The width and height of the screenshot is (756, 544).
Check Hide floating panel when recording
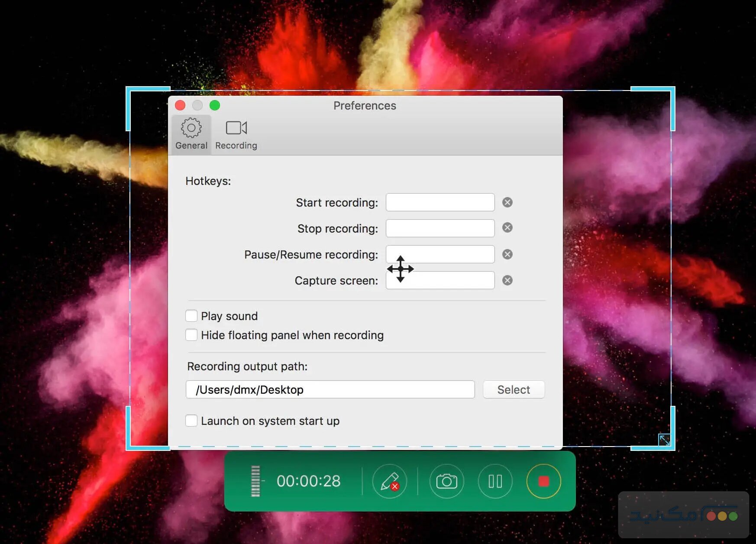191,334
